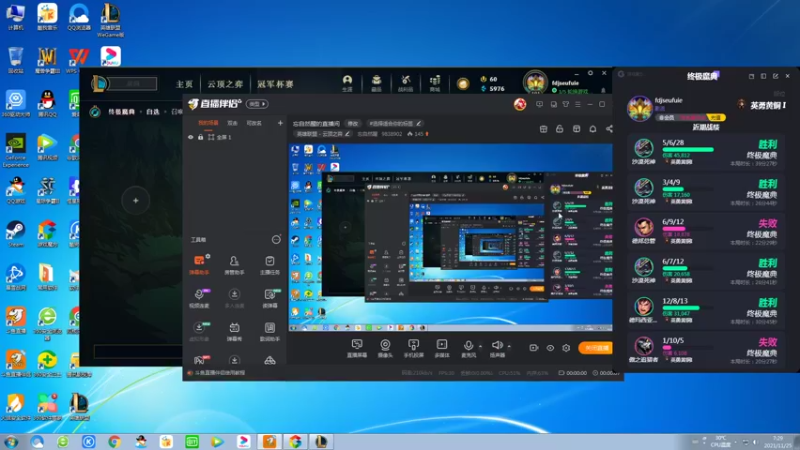Screen dimensions: 800x450
Task: Click the notification bell icon in 直播伴侣
Action: click(x=593, y=129)
